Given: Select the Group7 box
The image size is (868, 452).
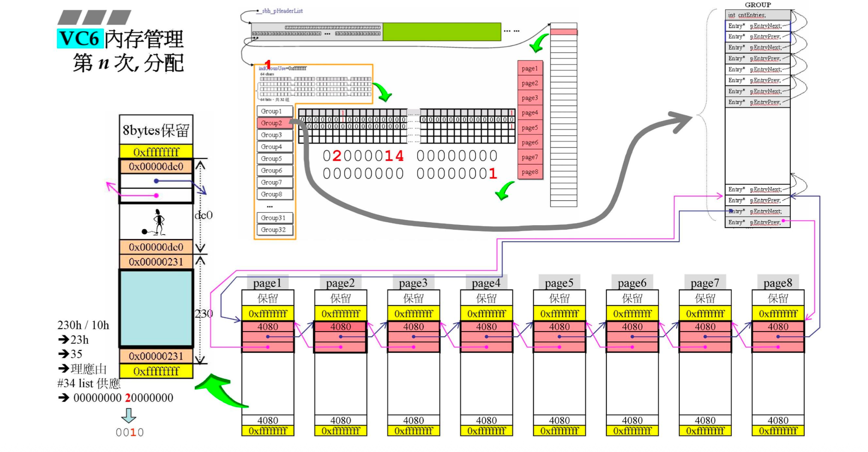Looking at the screenshot, I should (x=275, y=182).
